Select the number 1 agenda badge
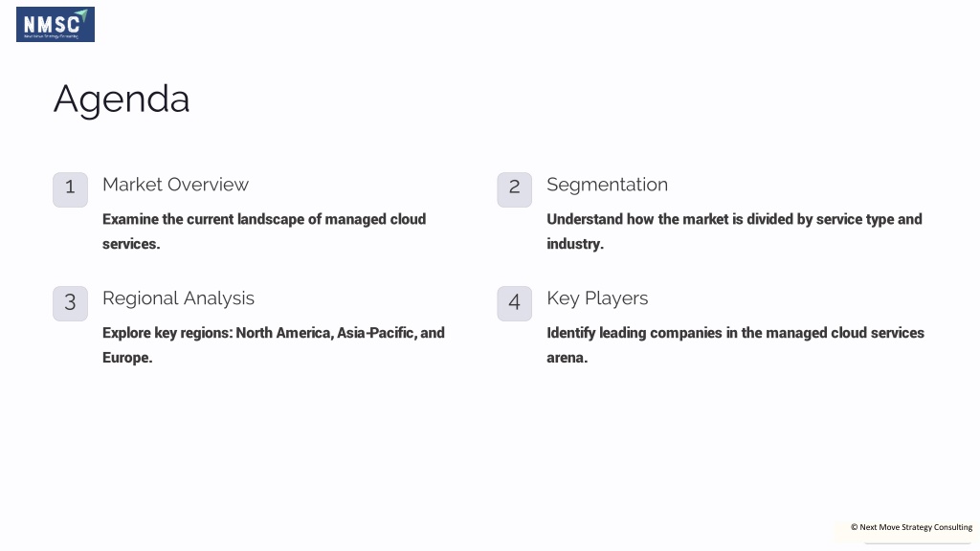The width and height of the screenshot is (980, 551). point(70,190)
